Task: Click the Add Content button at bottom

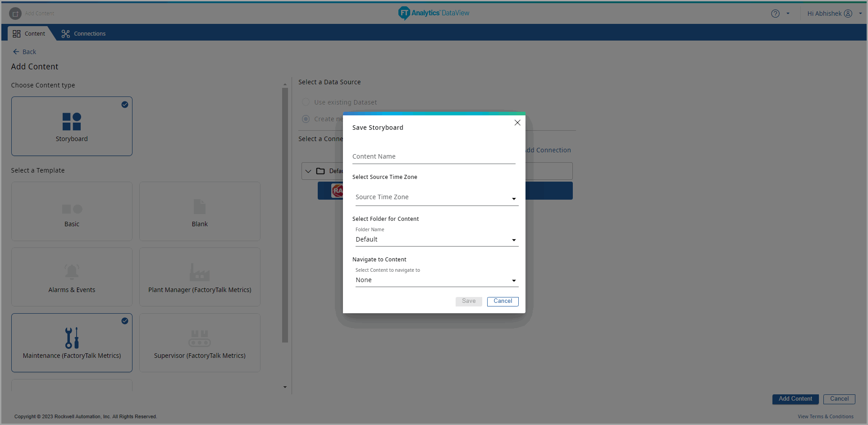Action: [x=795, y=399]
